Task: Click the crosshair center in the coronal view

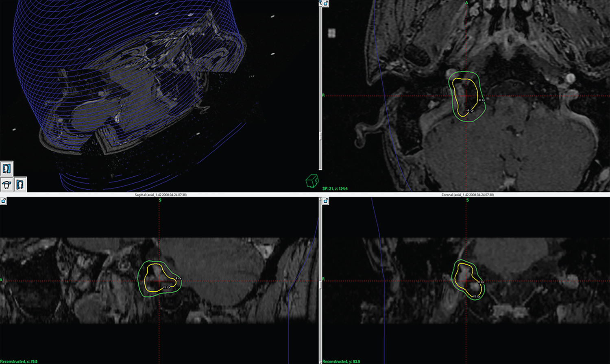Action: point(466,280)
